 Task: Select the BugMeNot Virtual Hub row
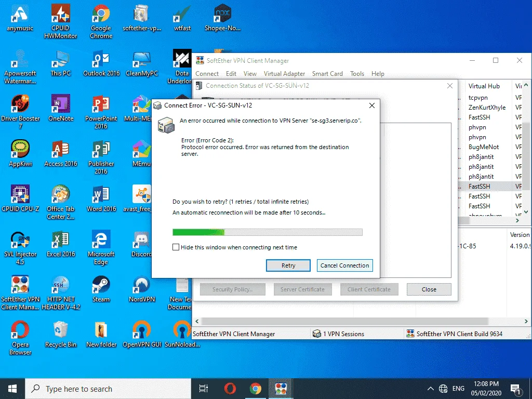pos(484,147)
